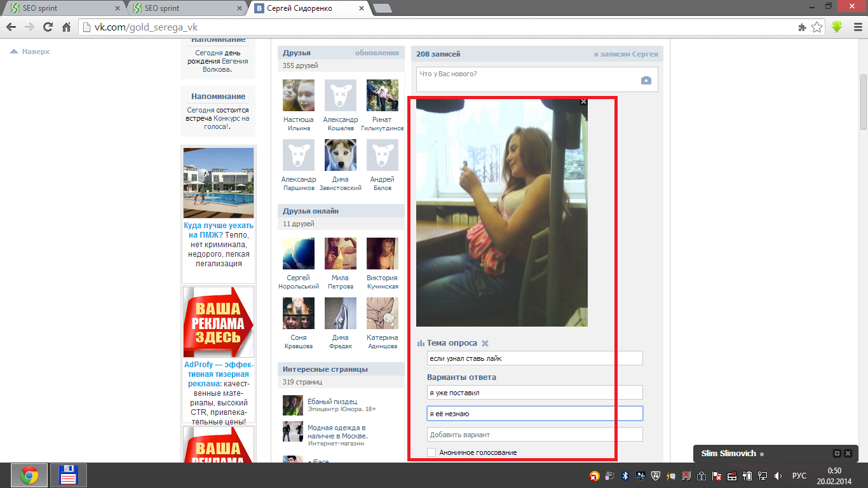Click the я уже поставил answer field
Image resolution: width=868 pixels, height=488 pixels.
534,393
